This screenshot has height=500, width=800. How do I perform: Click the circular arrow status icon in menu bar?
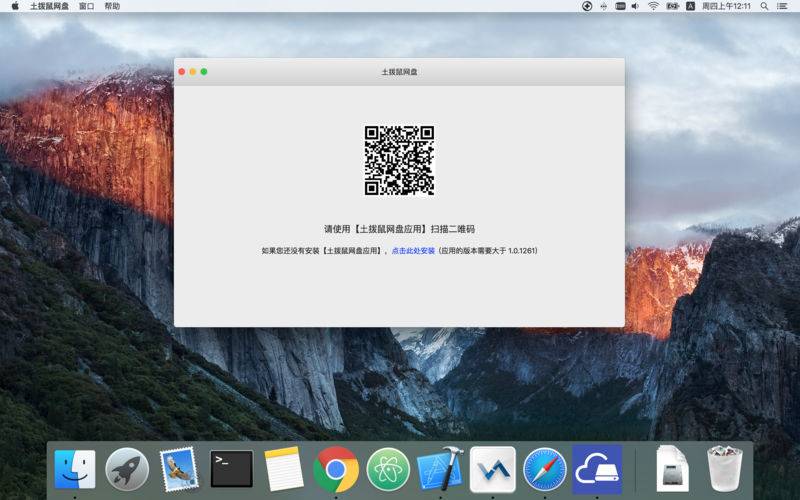[x=587, y=6]
